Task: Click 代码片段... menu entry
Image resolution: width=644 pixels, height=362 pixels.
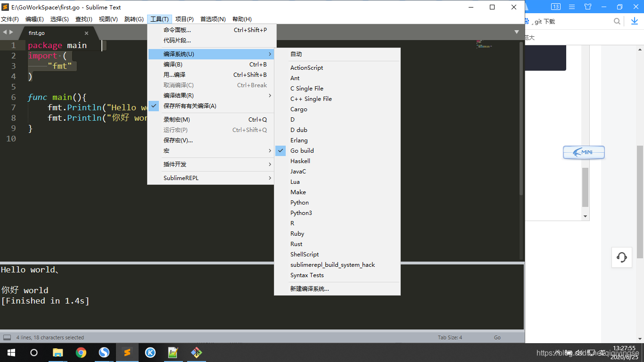Action: (x=211, y=41)
